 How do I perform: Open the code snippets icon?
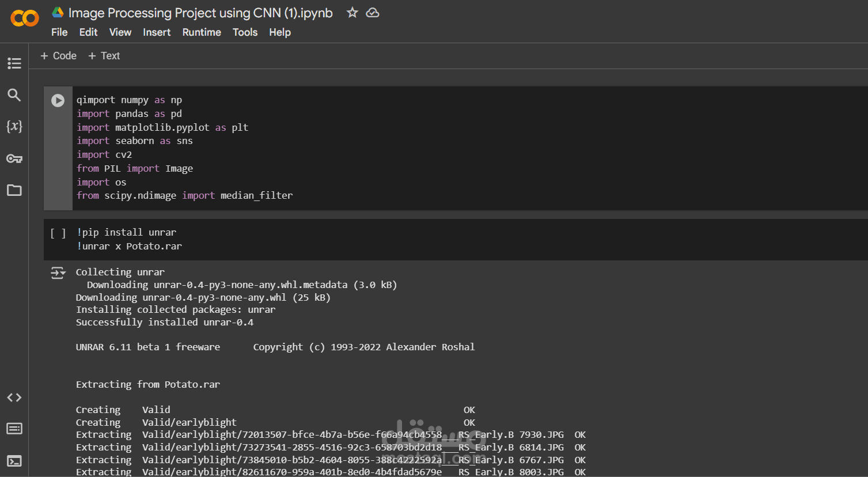coord(14,397)
